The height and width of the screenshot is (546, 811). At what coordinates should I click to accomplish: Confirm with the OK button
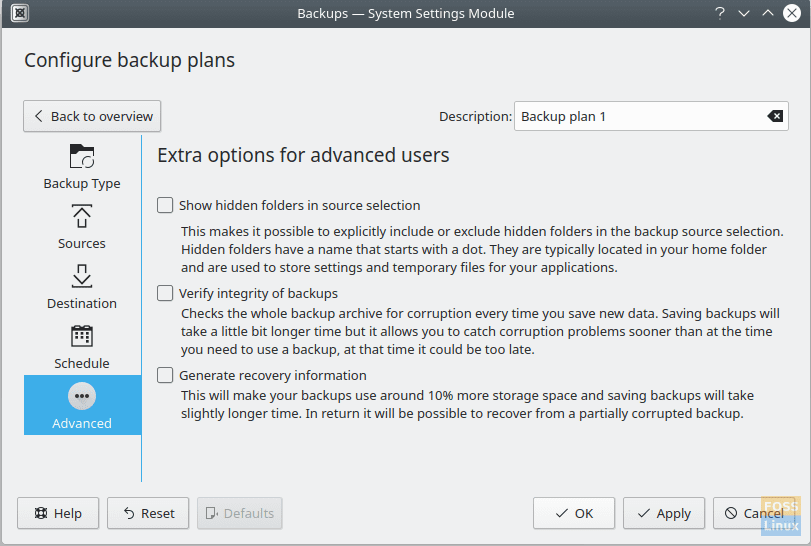pyautogui.click(x=574, y=513)
